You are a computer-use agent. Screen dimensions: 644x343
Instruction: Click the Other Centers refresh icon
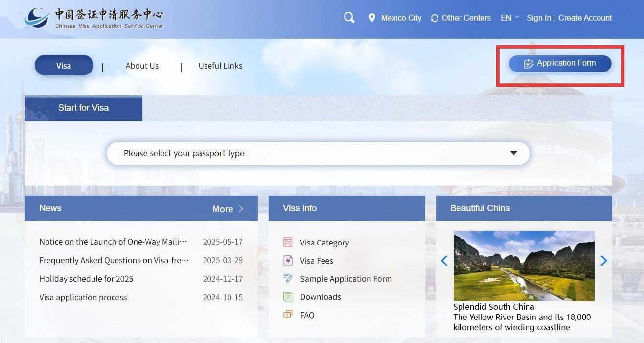tap(435, 18)
